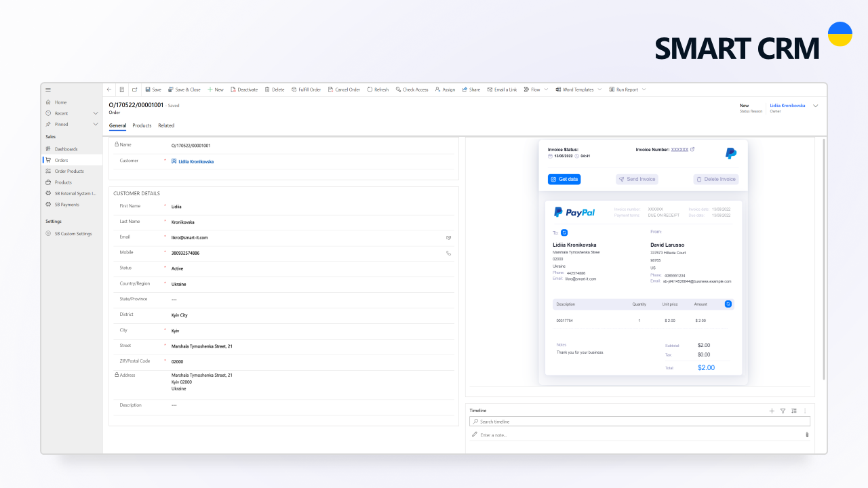Click the add activity plus icon in Timeline

(772, 411)
